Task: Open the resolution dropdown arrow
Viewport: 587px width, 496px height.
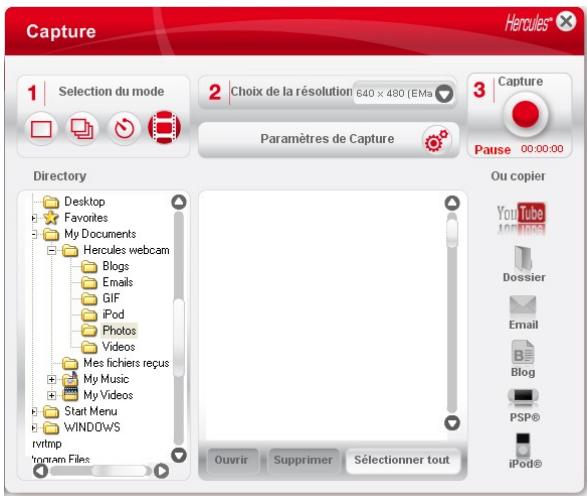Action: pyautogui.click(x=444, y=94)
